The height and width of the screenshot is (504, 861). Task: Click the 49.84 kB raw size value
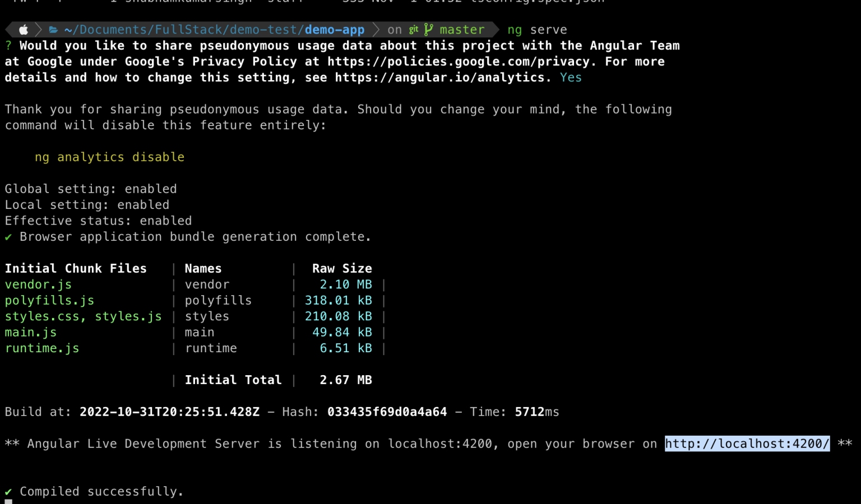(342, 333)
